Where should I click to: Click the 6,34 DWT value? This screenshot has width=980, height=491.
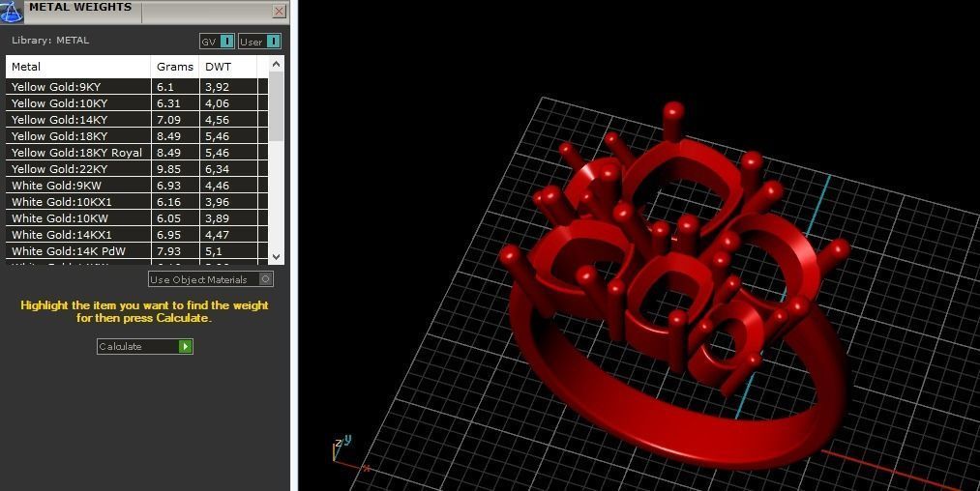coord(217,169)
